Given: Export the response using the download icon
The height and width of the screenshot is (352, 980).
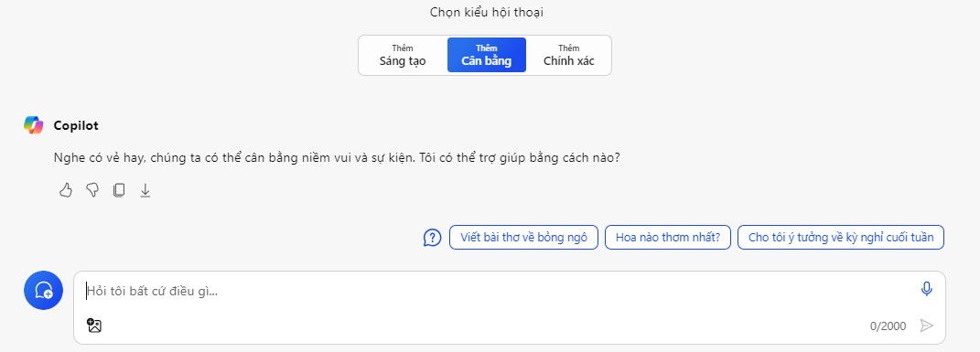Looking at the screenshot, I should coord(145,190).
